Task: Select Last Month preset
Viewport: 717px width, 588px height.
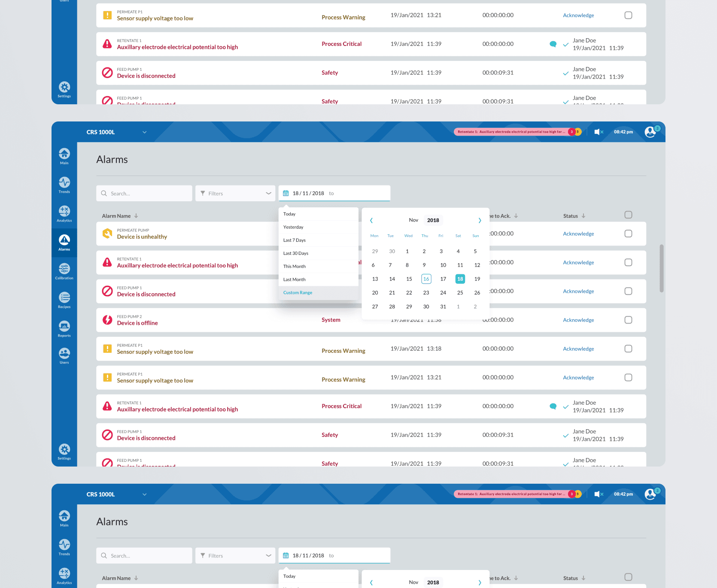Action: click(319, 279)
